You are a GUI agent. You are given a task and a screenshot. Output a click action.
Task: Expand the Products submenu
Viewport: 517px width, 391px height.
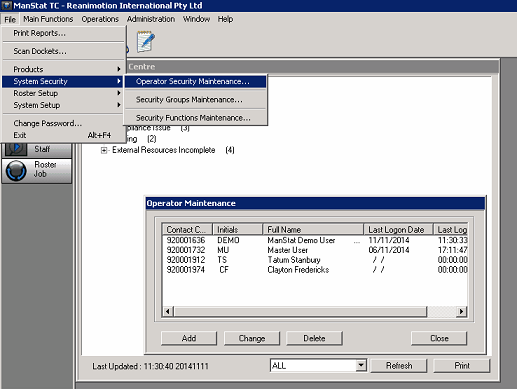(x=63, y=69)
